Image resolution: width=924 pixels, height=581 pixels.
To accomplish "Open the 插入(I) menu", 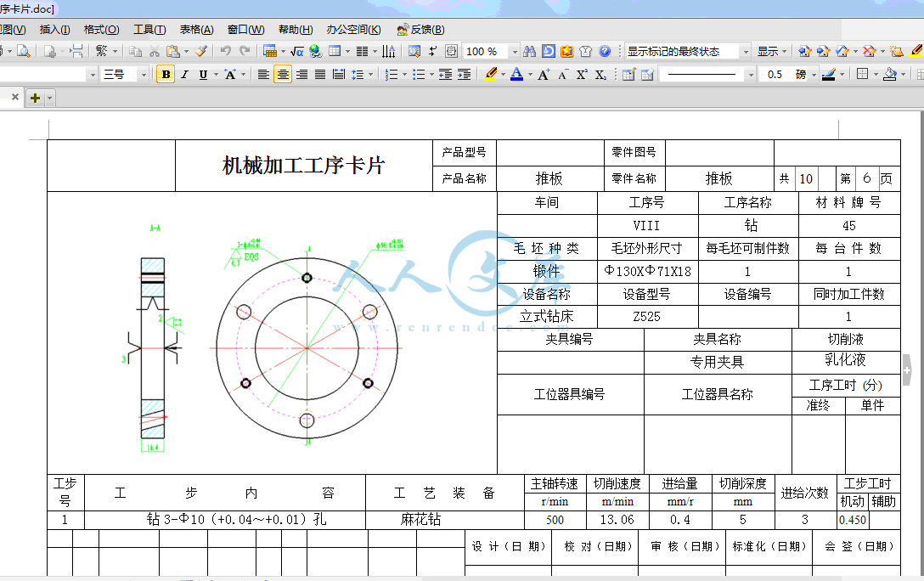I will click(55, 30).
